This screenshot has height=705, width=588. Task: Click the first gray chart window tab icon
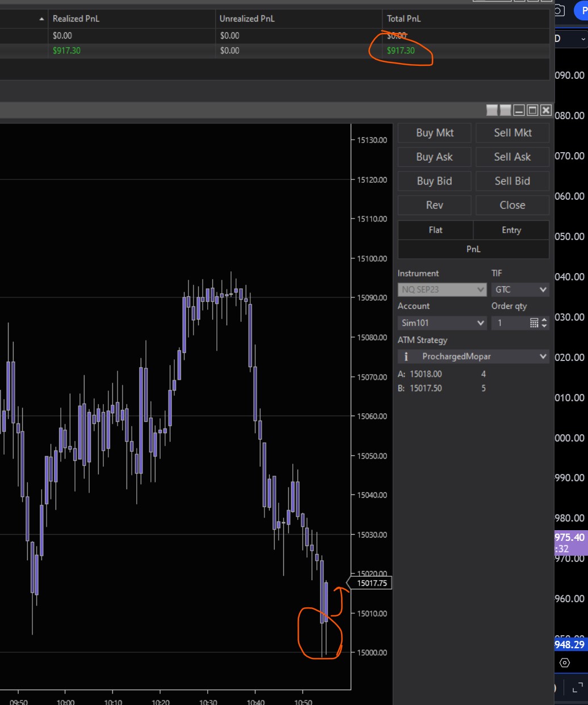click(x=492, y=110)
